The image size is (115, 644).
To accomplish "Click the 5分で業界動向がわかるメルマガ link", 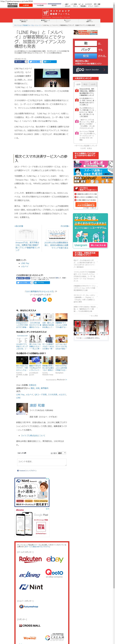I will pyautogui.click(x=40, y=292).
